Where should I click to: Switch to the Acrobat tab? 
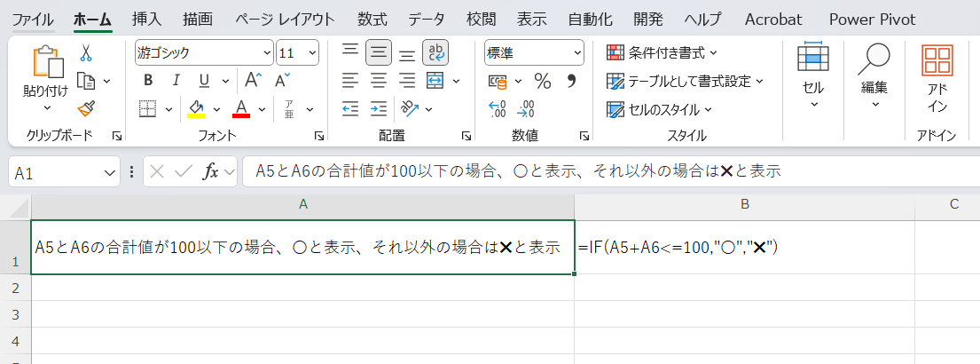[773, 20]
